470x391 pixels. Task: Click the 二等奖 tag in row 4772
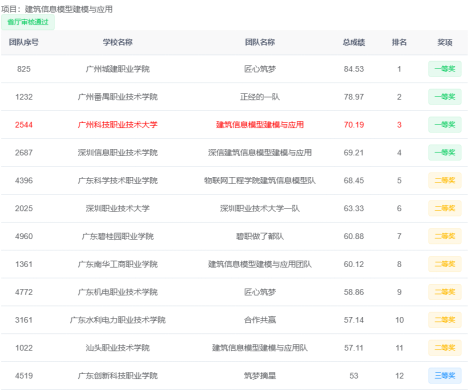[x=445, y=292]
